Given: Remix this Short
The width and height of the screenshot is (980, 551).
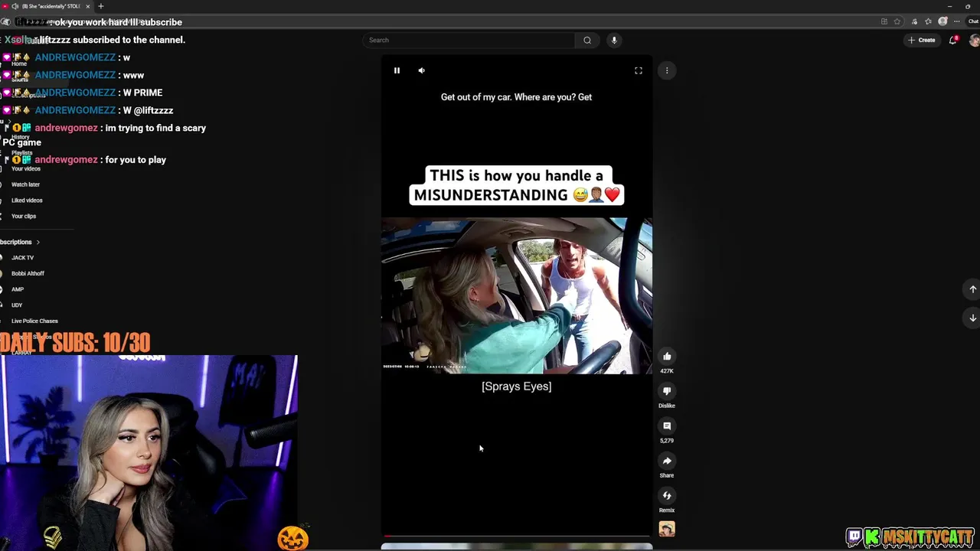Looking at the screenshot, I should point(667,496).
